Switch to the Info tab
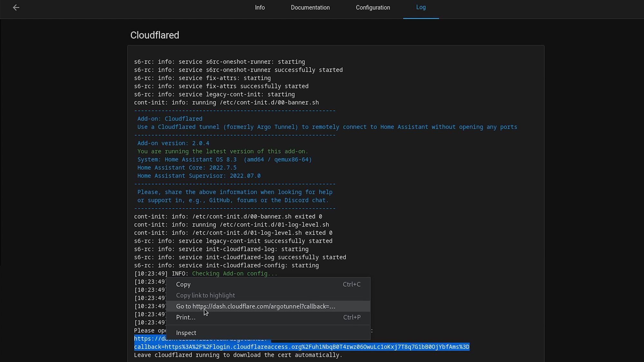Image resolution: width=644 pixels, height=362 pixels. 260,7
